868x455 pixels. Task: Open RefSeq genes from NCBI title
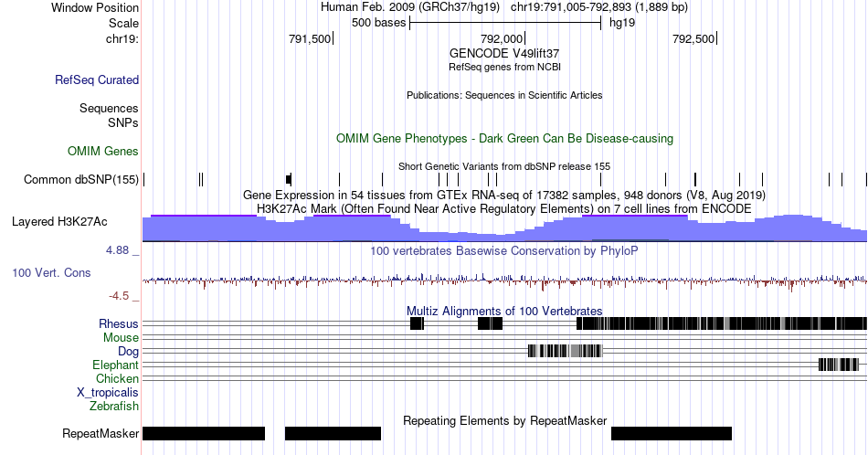[x=504, y=67]
